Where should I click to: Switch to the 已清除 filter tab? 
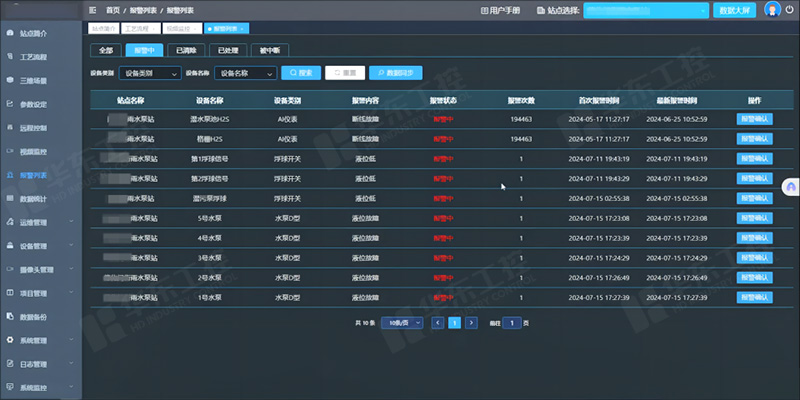point(185,49)
